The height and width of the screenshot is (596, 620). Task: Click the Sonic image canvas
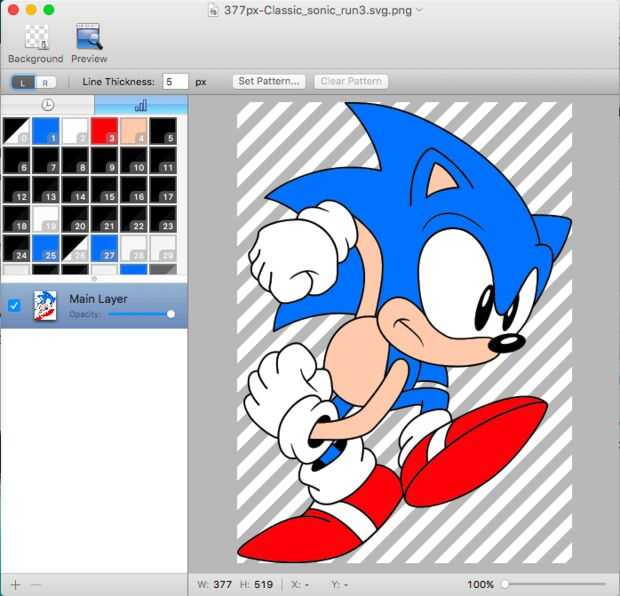pyautogui.click(x=404, y=333)
